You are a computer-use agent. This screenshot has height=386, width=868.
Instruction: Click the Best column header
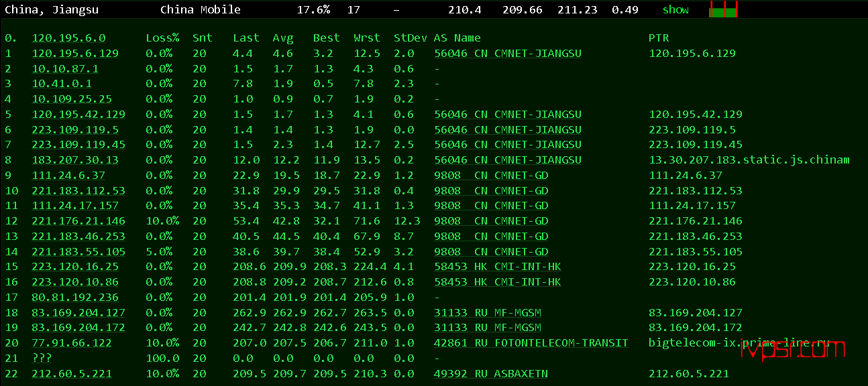(327, 38)
